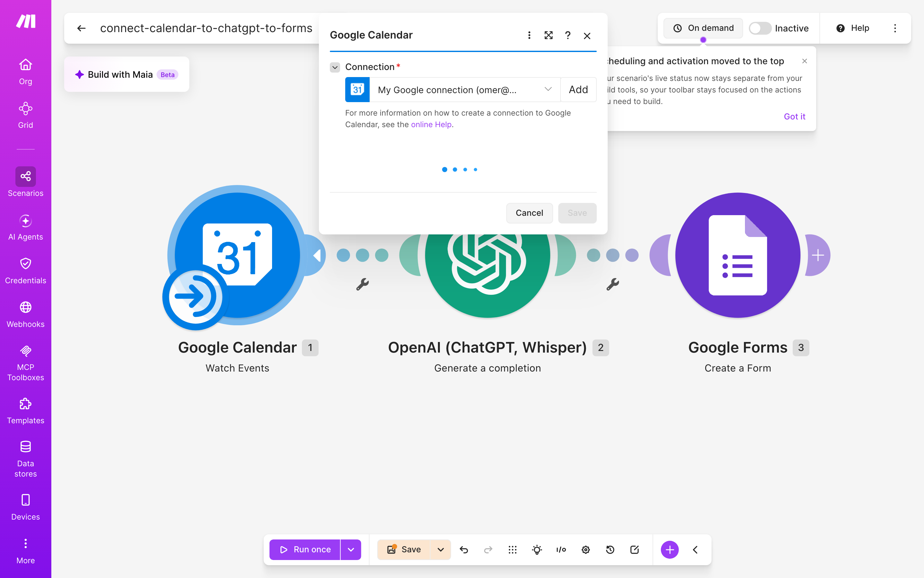The image size is (924, 578).
Task: Open scenario history versions
Action: [x=610, y=550]
